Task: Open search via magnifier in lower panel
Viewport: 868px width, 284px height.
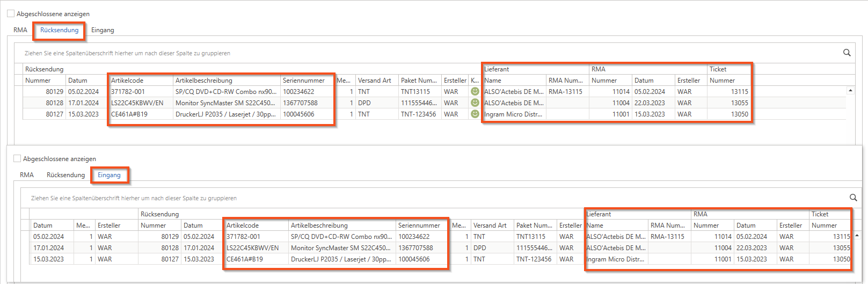Action: 853,198
